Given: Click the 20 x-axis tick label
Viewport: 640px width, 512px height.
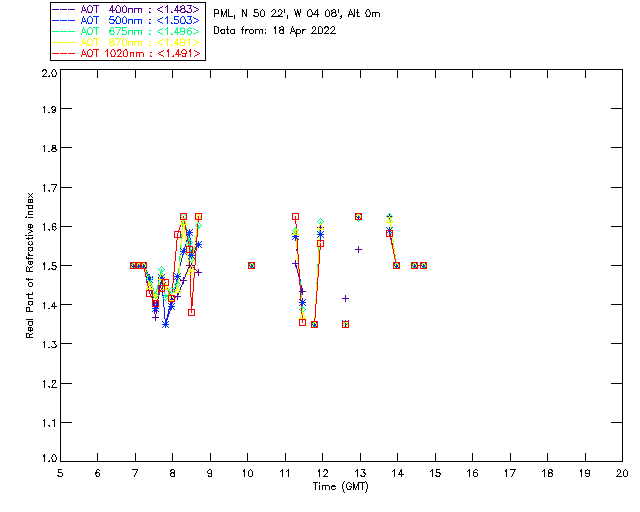Looking at the screenshot, I should 622,473.
